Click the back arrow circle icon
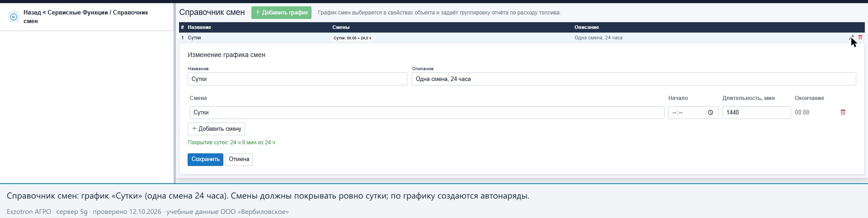868x218 pixels. 14,17
